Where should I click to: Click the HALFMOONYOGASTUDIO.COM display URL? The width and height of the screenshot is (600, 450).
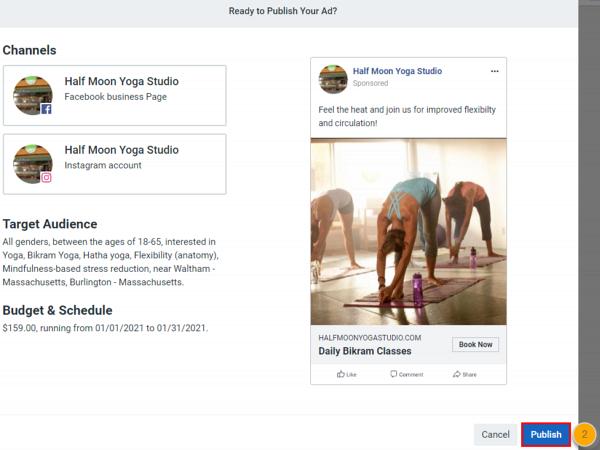369,338
